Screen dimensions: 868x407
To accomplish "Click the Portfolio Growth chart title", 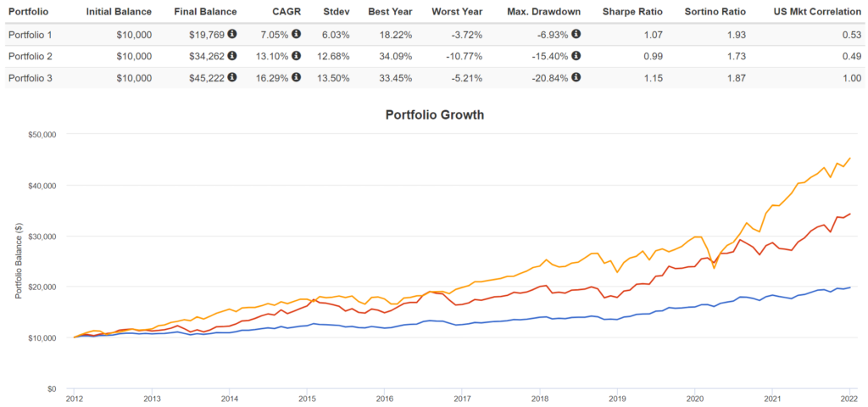I will click(434, 114).
